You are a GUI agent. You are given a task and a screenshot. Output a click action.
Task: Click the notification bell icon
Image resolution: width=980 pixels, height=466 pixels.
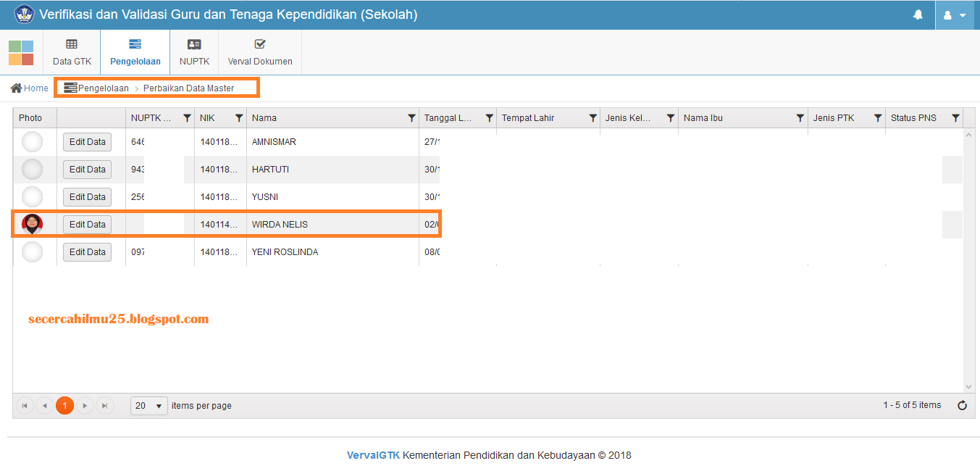tap(918, 14)
